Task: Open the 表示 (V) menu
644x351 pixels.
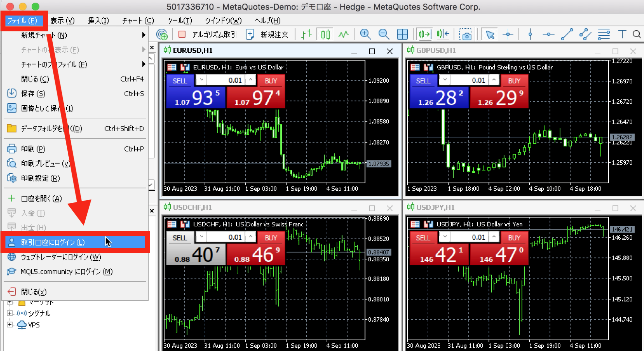Action: pos(62,21)
